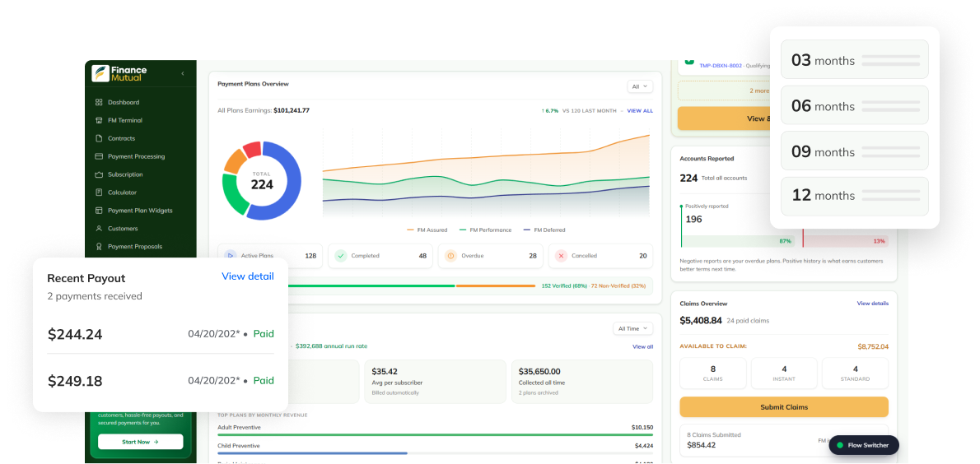Click the $101,241.77 all plans earnings
Viewport: 980px width, 464px height.
(292, 110)
